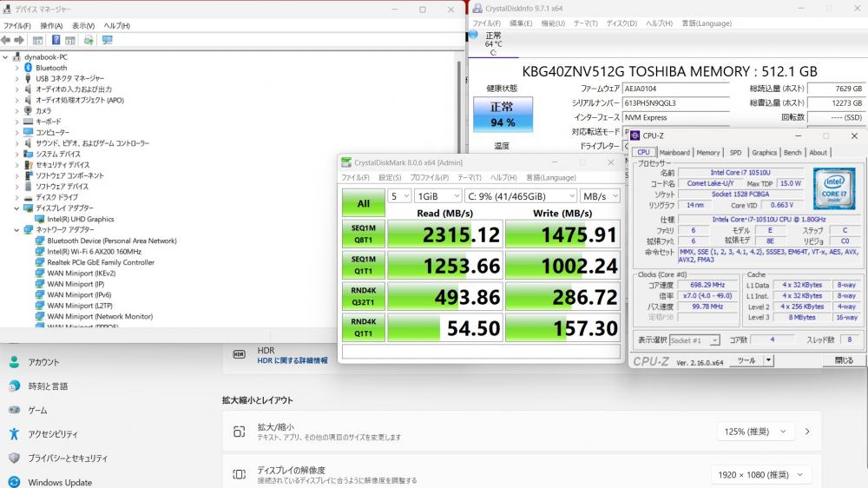This screenshot has width=868, height=488.
Task: Switch to Mainboard tab in CPU-Z
Action: [674, 152]
